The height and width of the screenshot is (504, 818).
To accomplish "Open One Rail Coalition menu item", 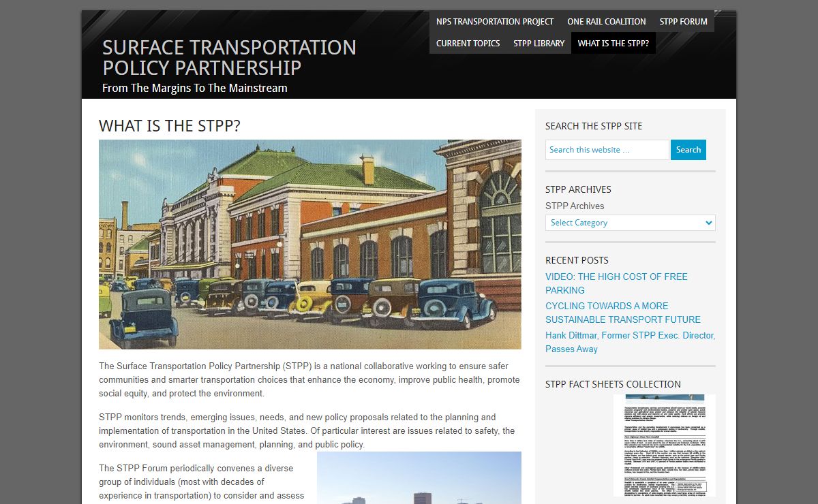I will [x=607, y=21].
